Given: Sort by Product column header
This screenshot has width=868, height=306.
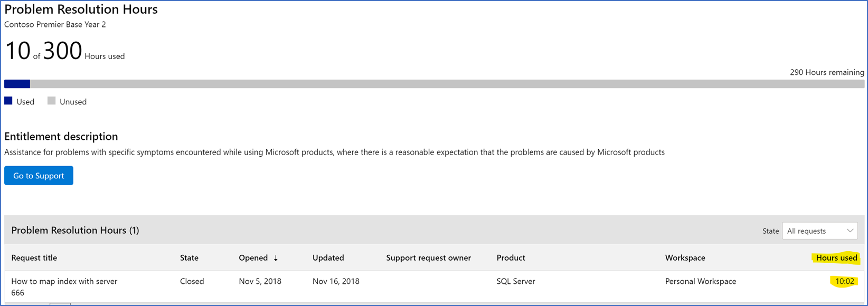Looking at the screenshot, I should click(511, 257).
